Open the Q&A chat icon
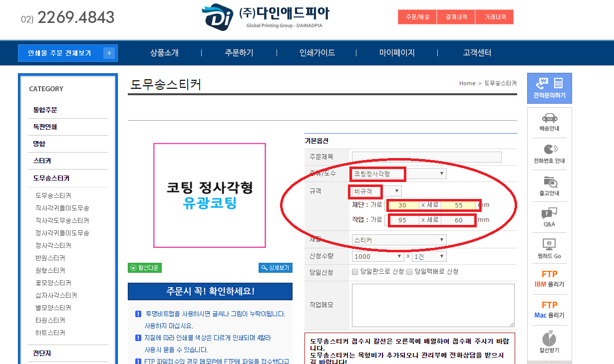Image resolution: width=614 pixels, height=364 pixels. [549, 214]
